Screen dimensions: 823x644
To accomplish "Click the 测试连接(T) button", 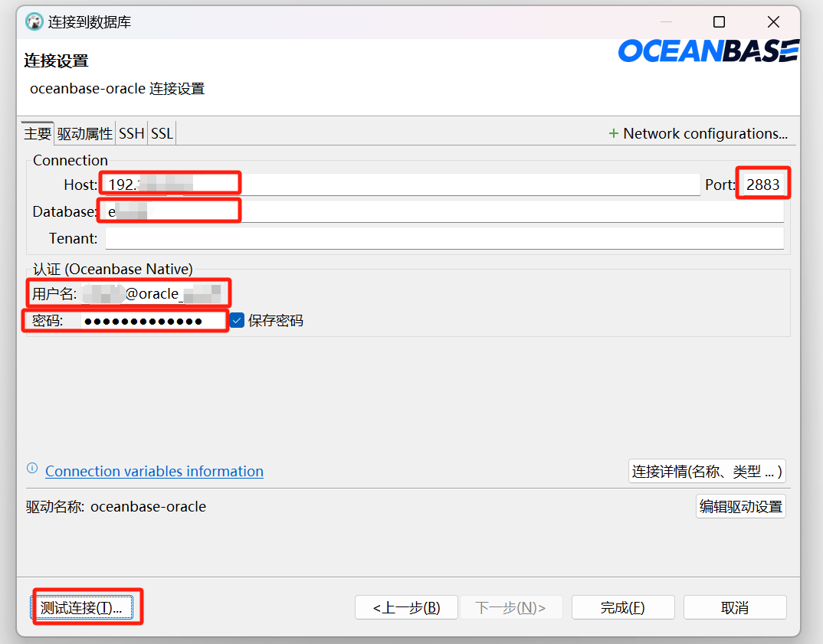I will click(81, 608).
